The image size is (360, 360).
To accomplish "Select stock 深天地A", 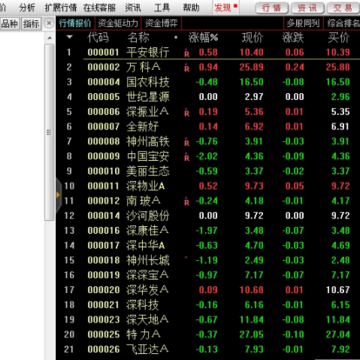I will (x=147, y=319).
